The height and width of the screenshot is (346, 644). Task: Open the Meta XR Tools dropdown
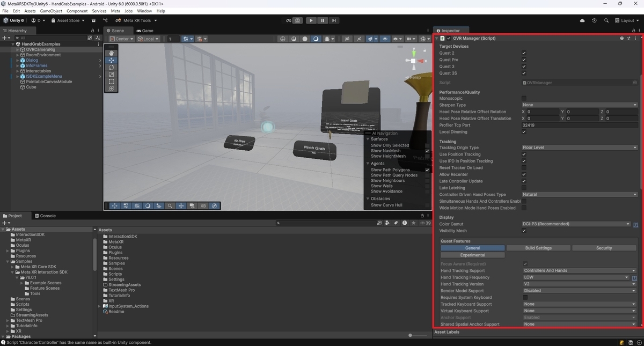coord(137,20)
